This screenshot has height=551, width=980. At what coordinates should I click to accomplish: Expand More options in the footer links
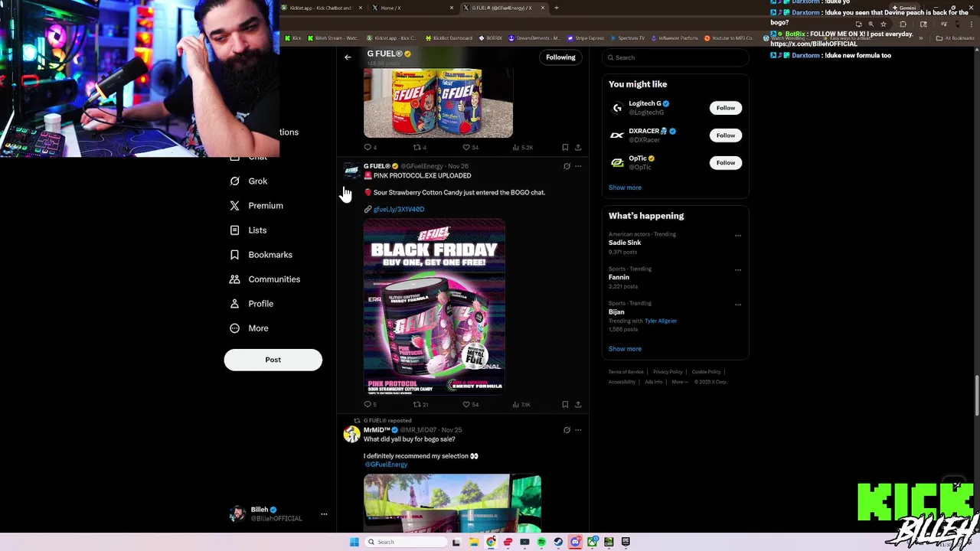(679, 382)
